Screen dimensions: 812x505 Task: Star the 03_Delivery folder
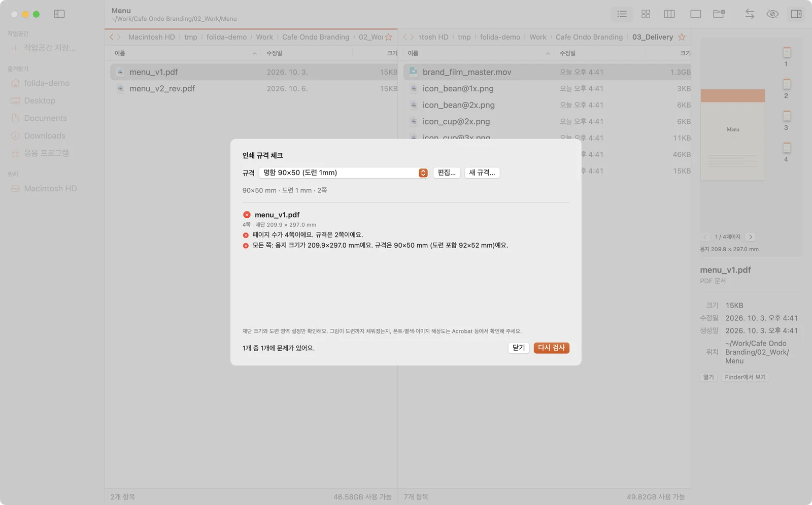point(682,37)
